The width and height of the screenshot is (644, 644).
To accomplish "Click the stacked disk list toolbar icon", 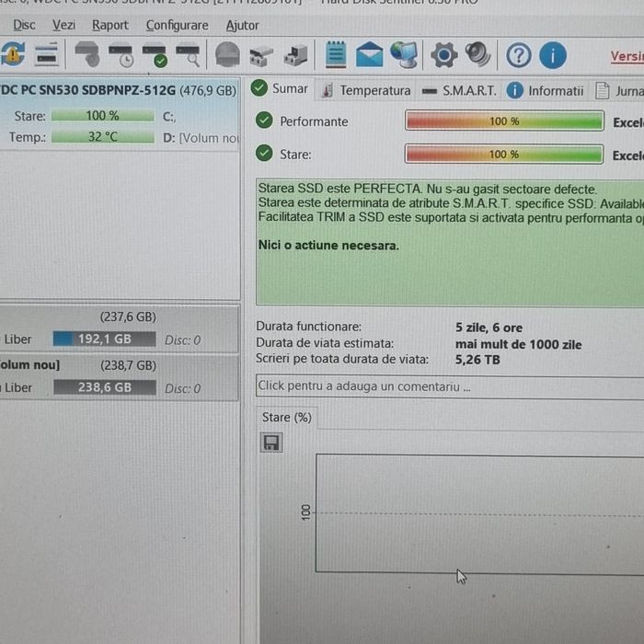I will [46, 53].
